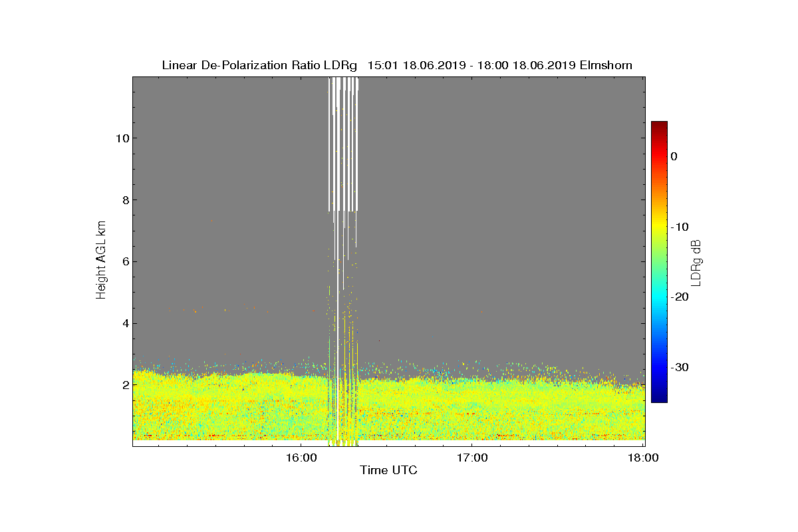The image size is (798, 532).
Task: Click the 10 km height tick label
Action: coord(122,138)
